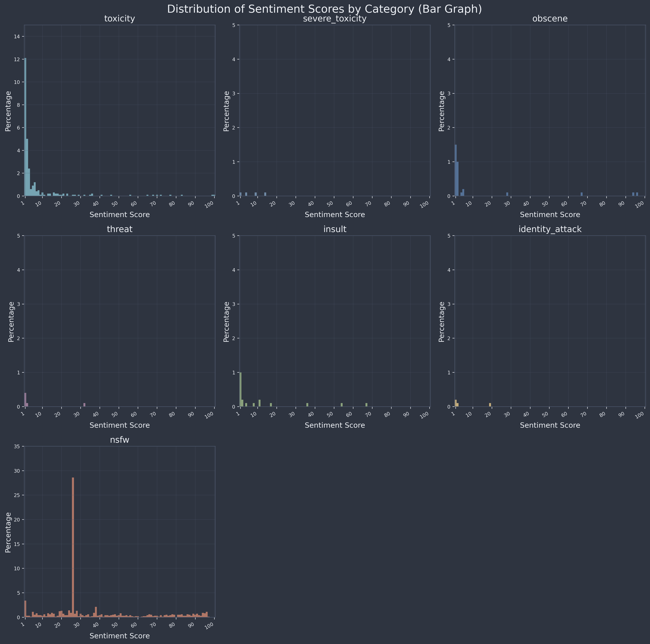The image size is (650, 644).
Task: Click the insult chart bar near score 36
Action: click(x=307, y=405)
